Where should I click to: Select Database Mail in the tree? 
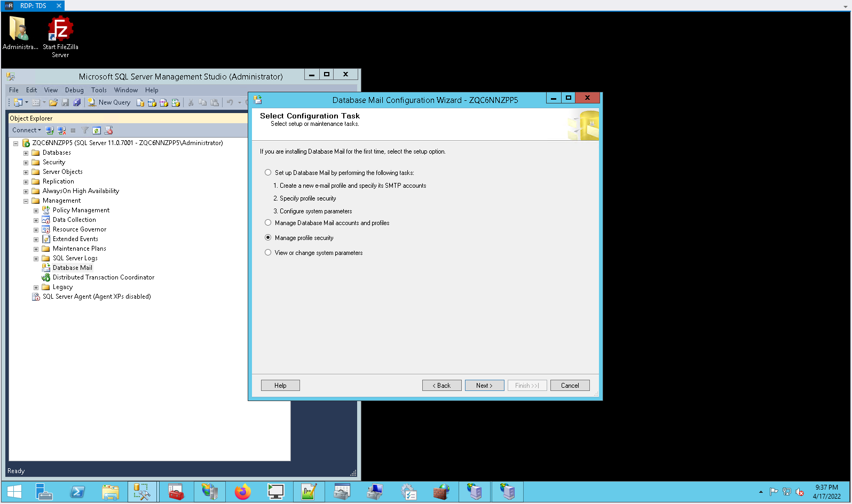[73, 268]
